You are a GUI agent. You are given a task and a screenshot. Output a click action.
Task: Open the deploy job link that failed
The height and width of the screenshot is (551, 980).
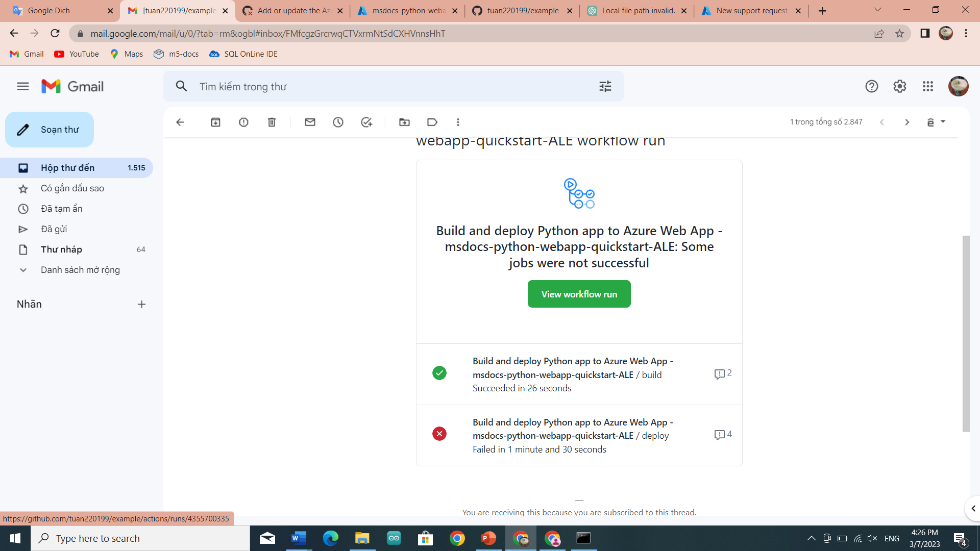click(573, 436)
